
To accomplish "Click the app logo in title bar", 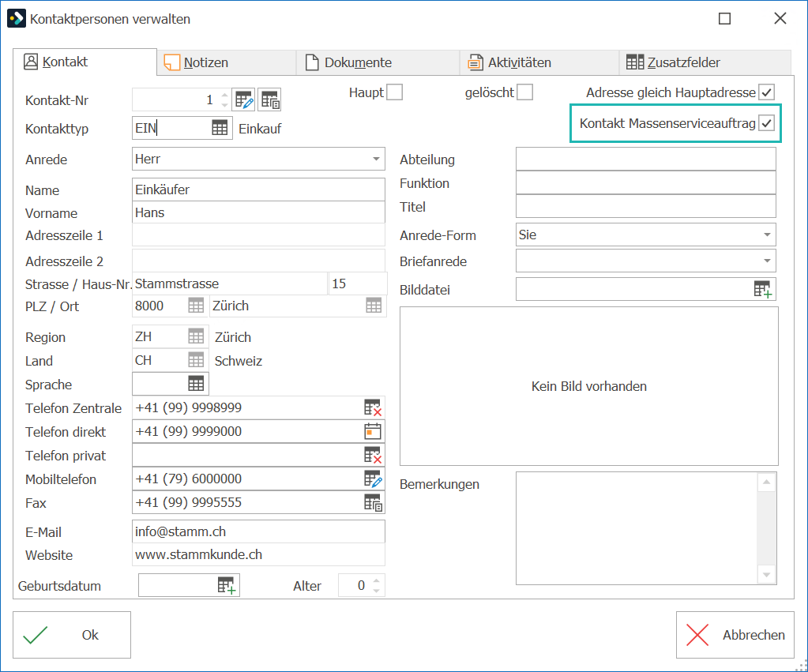I will (16, 18).
